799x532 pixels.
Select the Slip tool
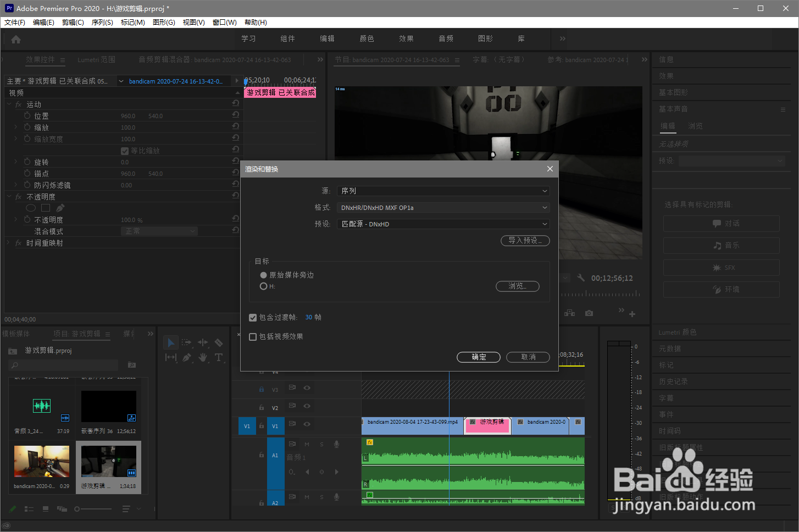pyautogui.click(x=171, y=357)
